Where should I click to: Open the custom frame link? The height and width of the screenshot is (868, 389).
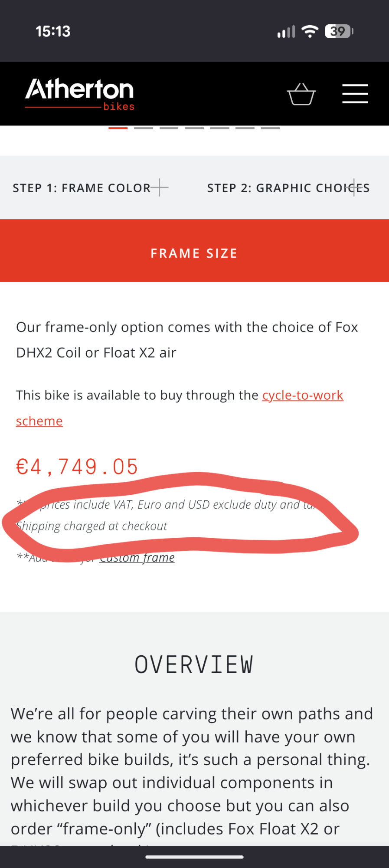coord(137,558)
